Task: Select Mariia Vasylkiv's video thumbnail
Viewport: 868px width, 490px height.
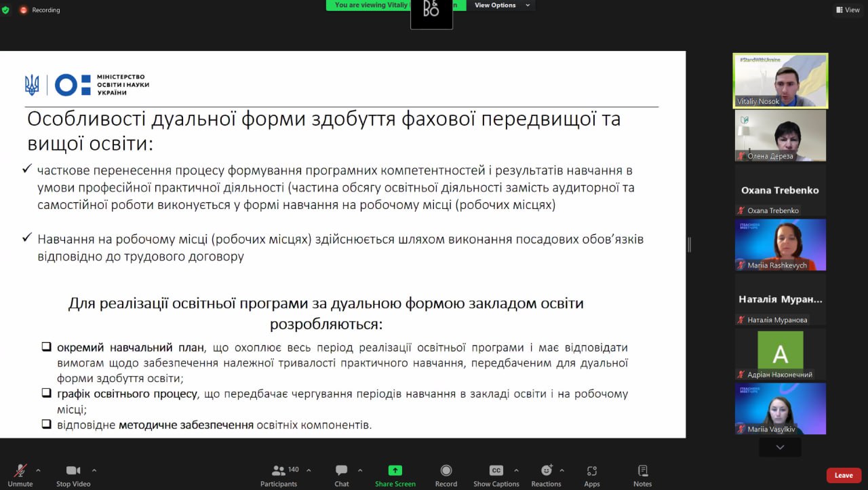Action: pyautogui.click(x=781, y=409)
